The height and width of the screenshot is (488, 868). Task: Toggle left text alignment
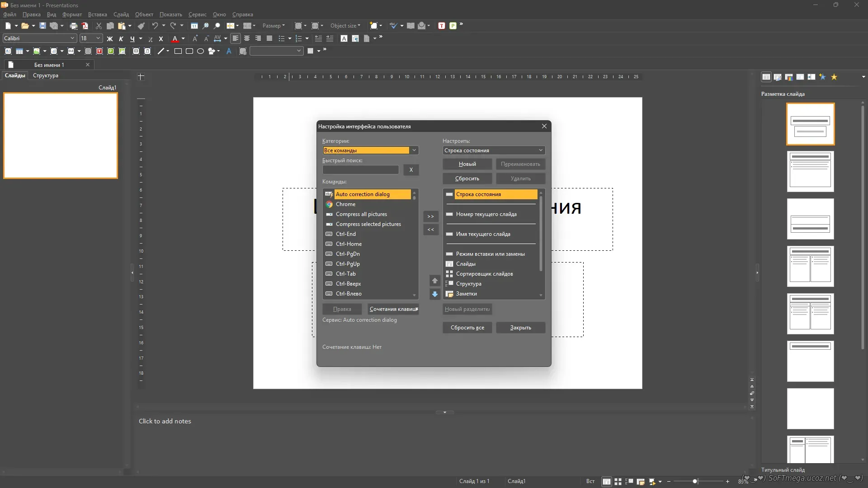pyautogui.click(x=235, y=38)
